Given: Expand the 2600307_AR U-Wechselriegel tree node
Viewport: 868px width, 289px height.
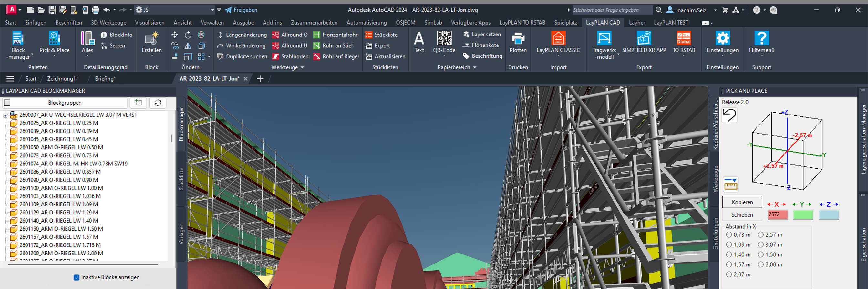Looking at the screenshot, I should pyautogui.click(x=5, y=115).
